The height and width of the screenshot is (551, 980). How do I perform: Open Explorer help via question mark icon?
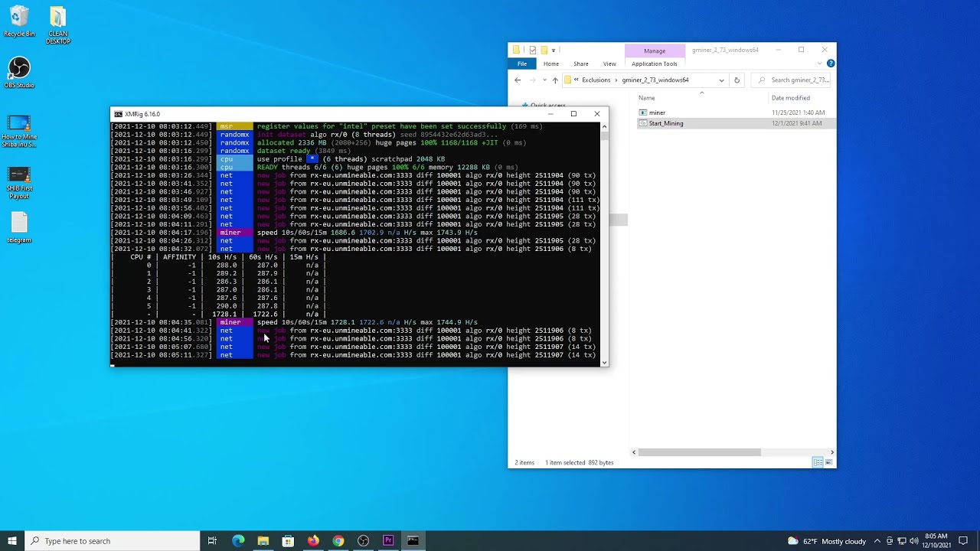click(831, 64)
